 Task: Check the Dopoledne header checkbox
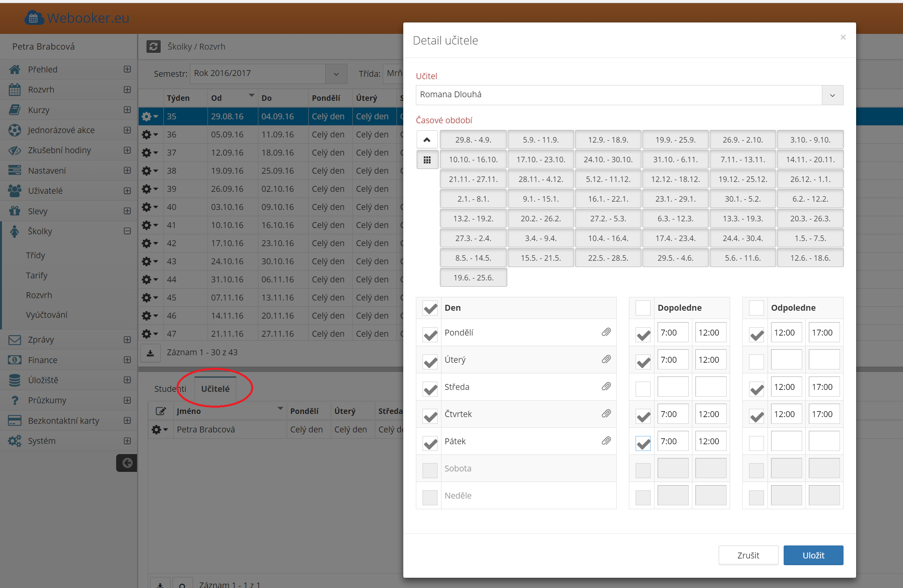click(x=643, y=308)
